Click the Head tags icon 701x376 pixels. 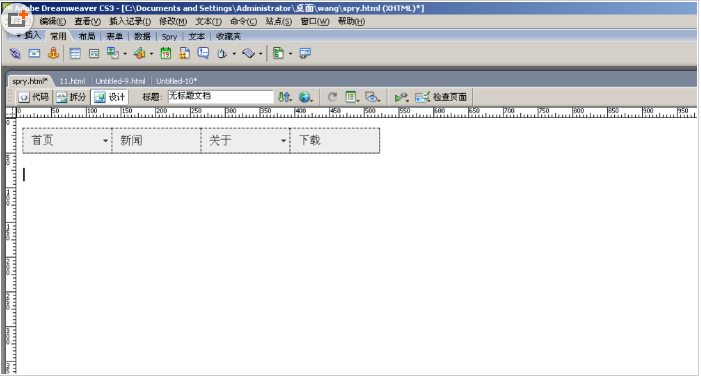pyautogui.click(x=222, y=54)
